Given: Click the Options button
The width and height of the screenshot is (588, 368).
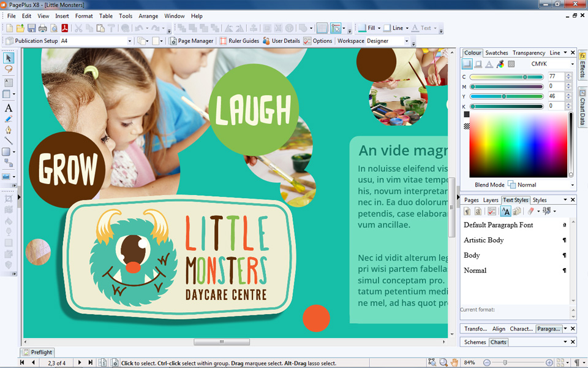Looking at the screenshot, I should pyautogui.click(x=318, y=41).
